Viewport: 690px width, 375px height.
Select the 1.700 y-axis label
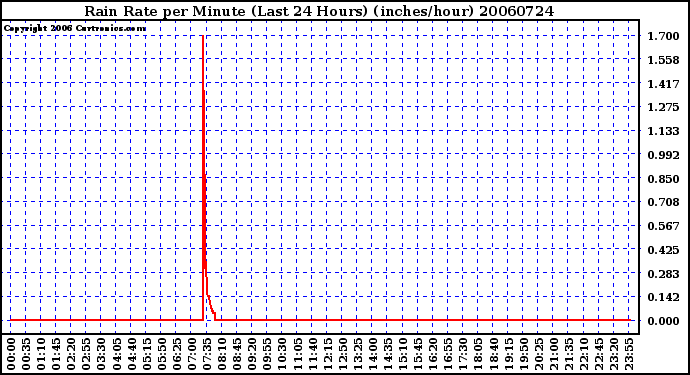[663, 36]
